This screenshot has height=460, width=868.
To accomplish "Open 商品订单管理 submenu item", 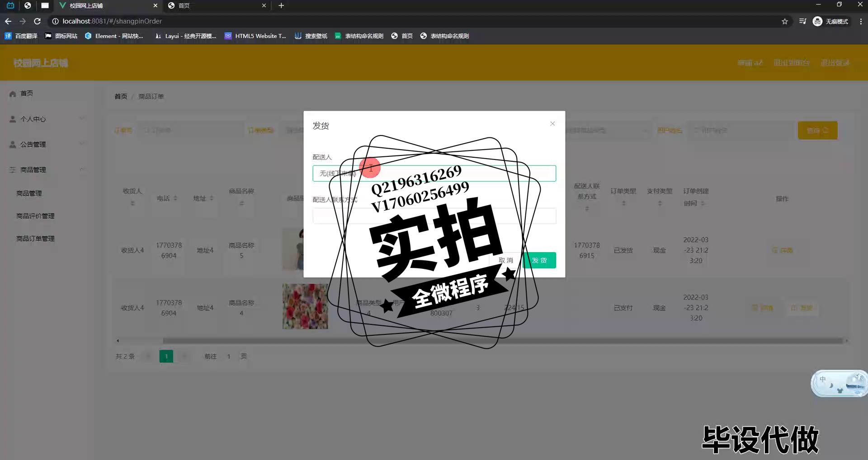I will click(35, 239).
